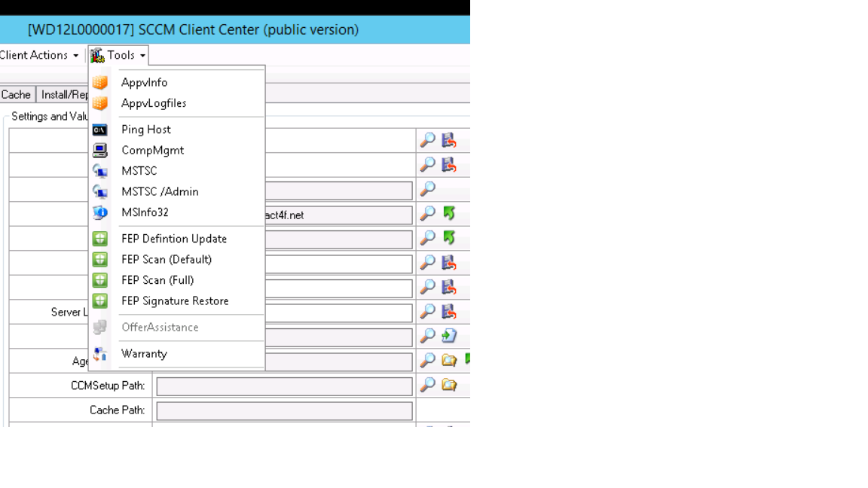Click magnifier icon in Server L row
The height and width of the screenshot is (488, 868).
tap(427, 311)
